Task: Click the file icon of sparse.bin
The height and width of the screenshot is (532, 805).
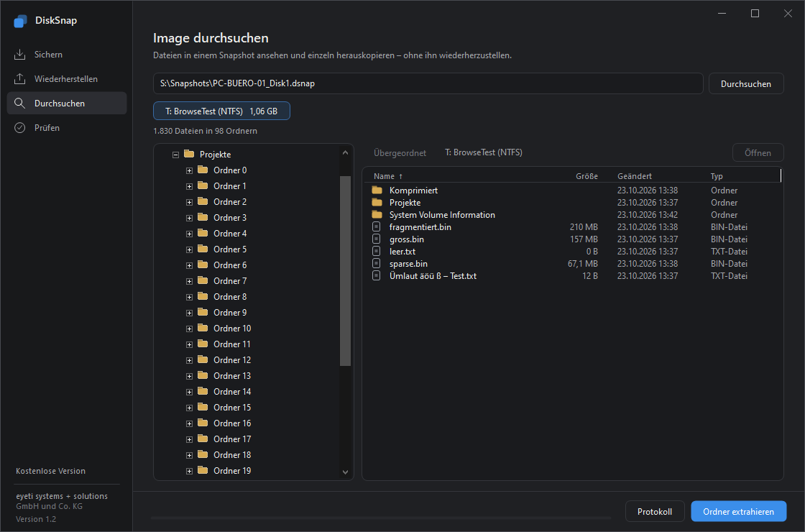Action: click(x=377, y=263)
